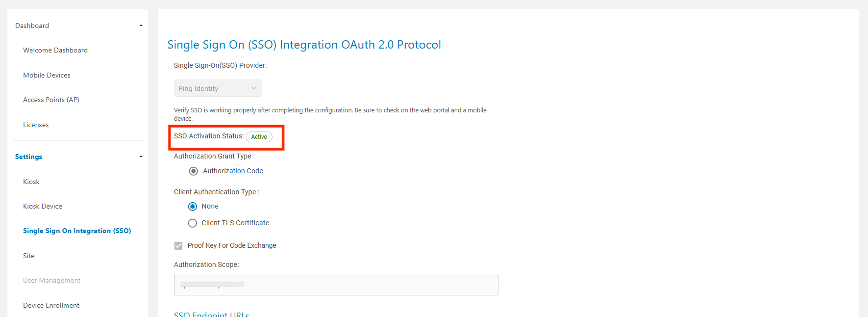Go to Site settings

[29, 256]
